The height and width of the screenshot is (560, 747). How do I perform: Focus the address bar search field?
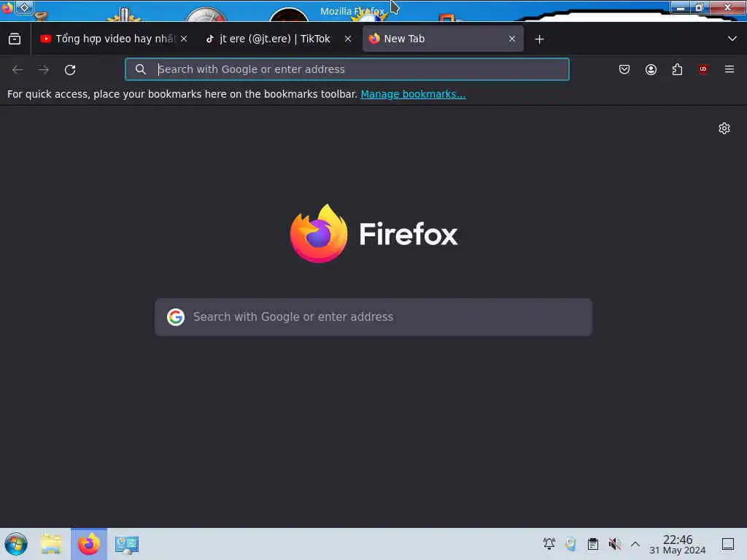point(347,69)
